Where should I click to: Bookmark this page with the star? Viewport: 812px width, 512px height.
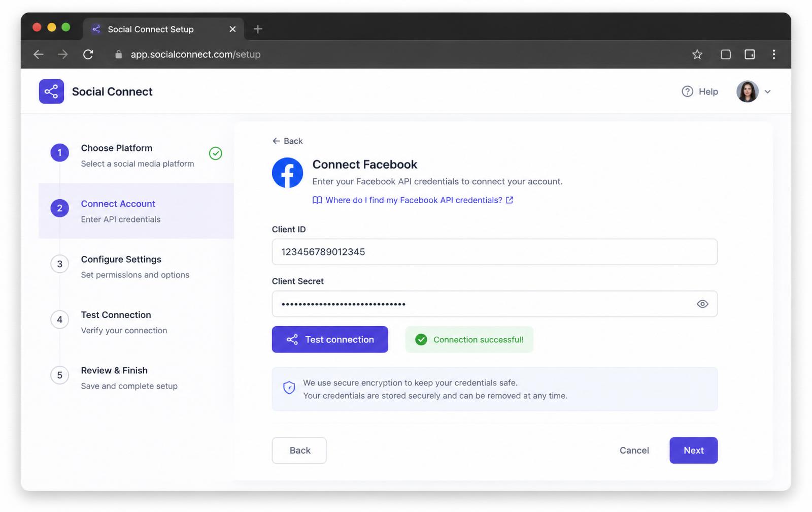[697, 54]
